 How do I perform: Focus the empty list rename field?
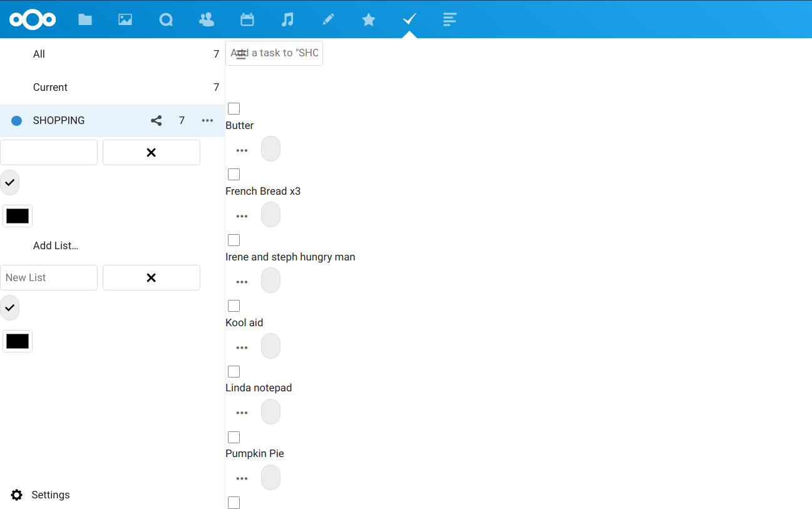49,152
